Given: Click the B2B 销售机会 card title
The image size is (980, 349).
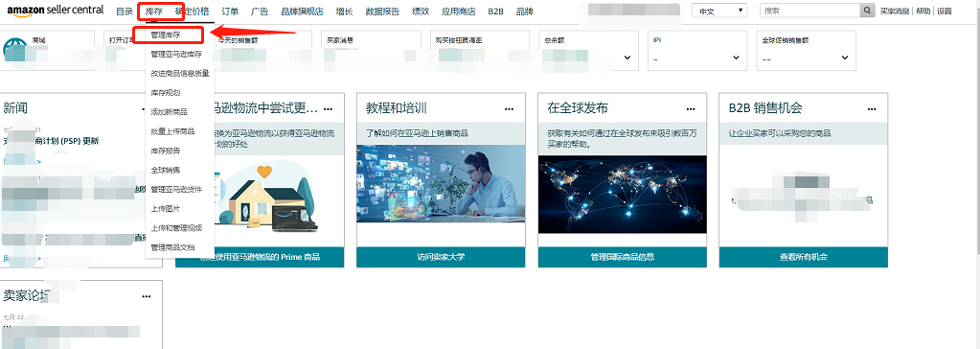Looking at the screenshot, I should [765, 108].
